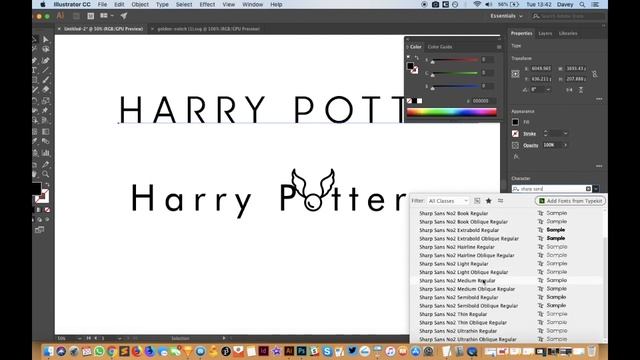Select the Direct Selection tool
The width and height of the screenshot is (640, 360).
[46, 40]
